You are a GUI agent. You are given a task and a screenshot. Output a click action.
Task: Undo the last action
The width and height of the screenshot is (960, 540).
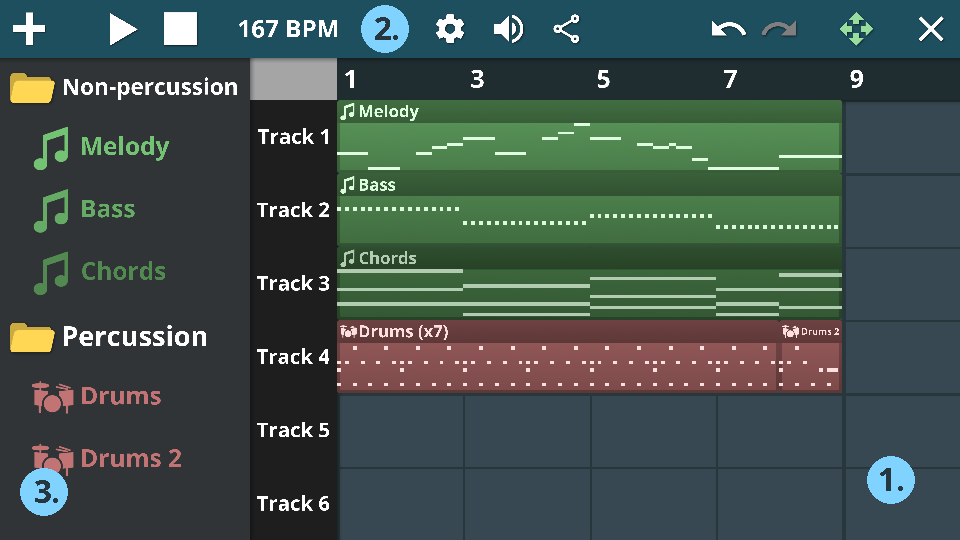point(728,29)
